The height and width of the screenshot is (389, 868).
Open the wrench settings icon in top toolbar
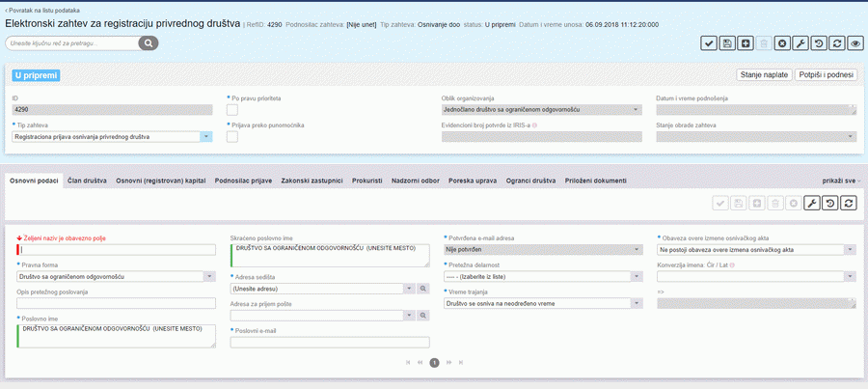pos(800,43)
